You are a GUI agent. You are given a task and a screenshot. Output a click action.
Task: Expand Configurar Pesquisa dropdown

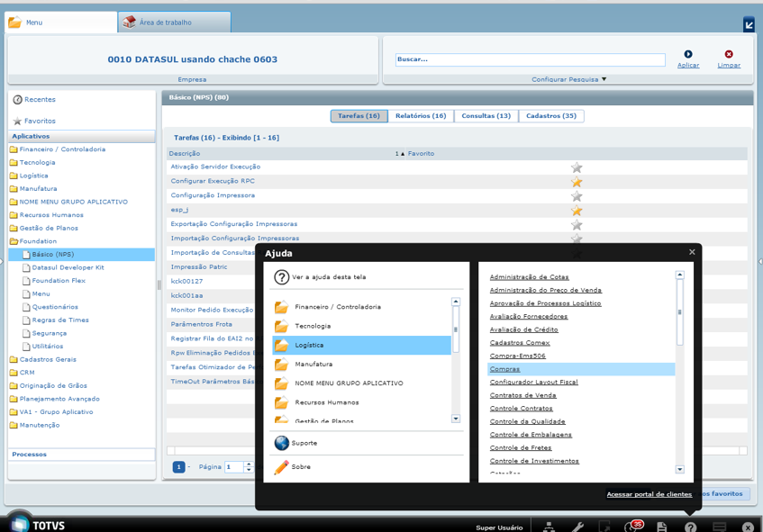click(568, 79)
